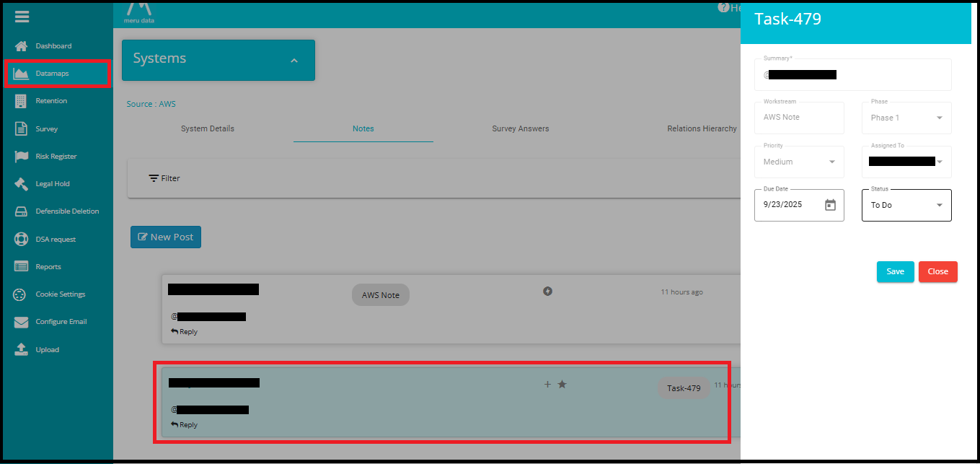The width and height of the screenshot is (980, 464).
Task: Open the Risk Register flag icon
Action: [x=22, y=157]
